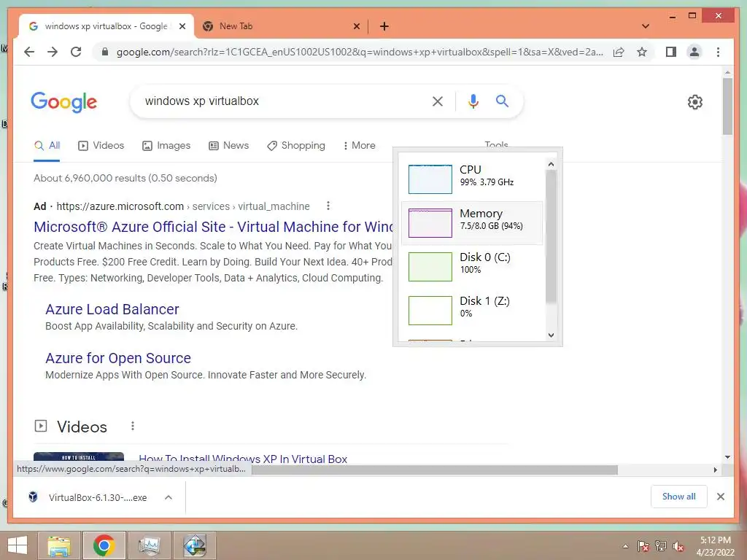Open a new tab with the plus button
This screenshot has width=747, height=560.
tap(384, 26)
